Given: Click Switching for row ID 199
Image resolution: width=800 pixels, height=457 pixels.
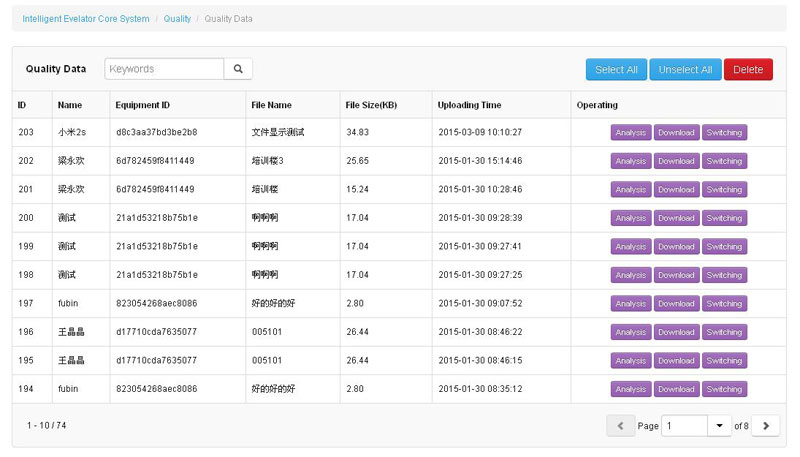Looking at the screenshot, I should [x=724, y=247].
